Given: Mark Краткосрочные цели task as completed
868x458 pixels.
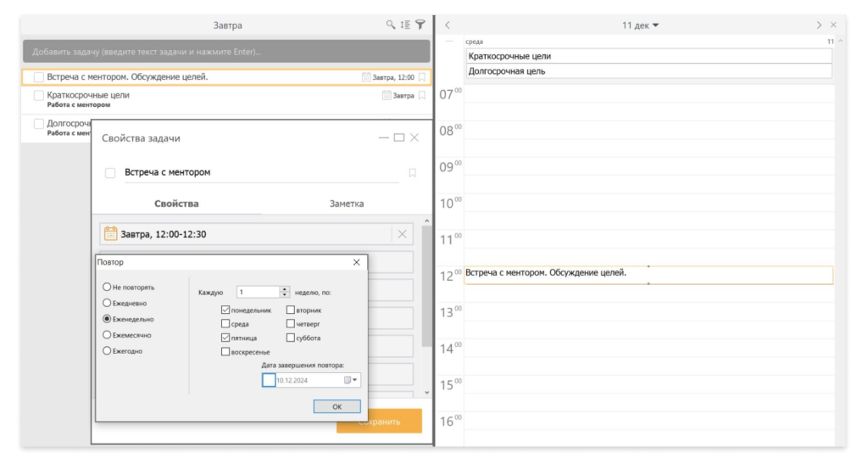Looking at the screenshot, I should (39, 96).
